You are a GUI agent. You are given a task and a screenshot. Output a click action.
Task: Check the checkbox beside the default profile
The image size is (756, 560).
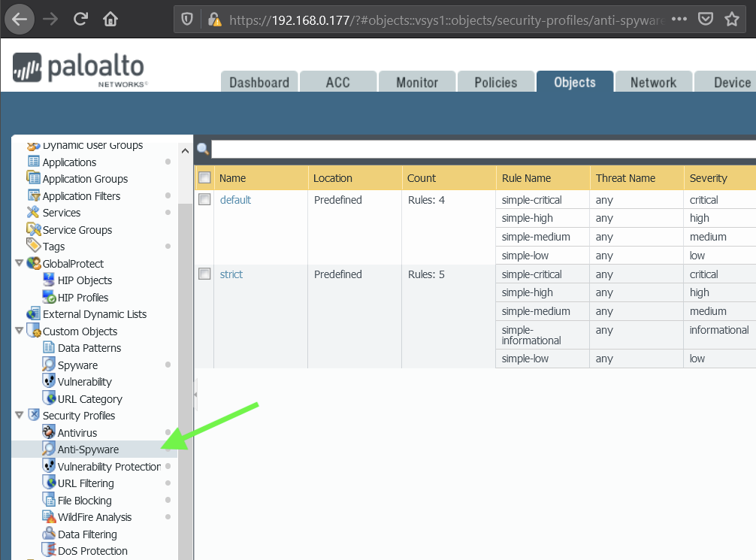click(204, 200)
